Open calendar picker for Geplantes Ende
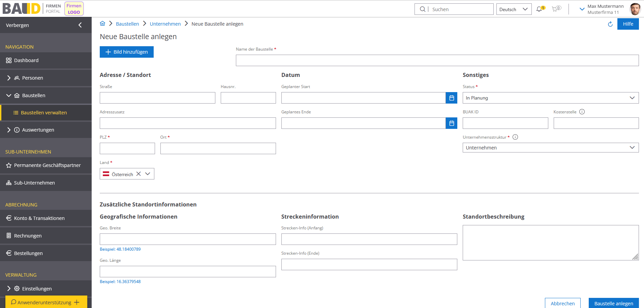 (452, 123)
